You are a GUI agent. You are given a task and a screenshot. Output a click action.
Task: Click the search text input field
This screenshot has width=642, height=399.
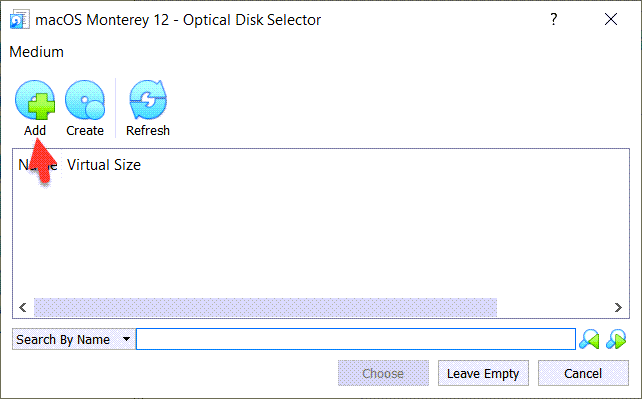356,339
